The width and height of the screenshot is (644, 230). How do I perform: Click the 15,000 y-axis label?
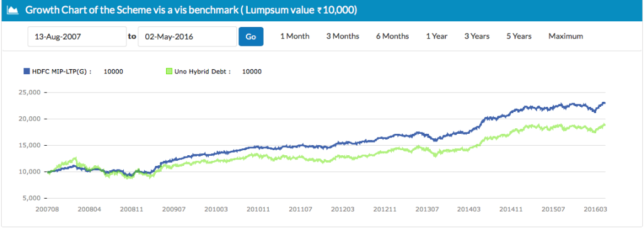point(30,145)
